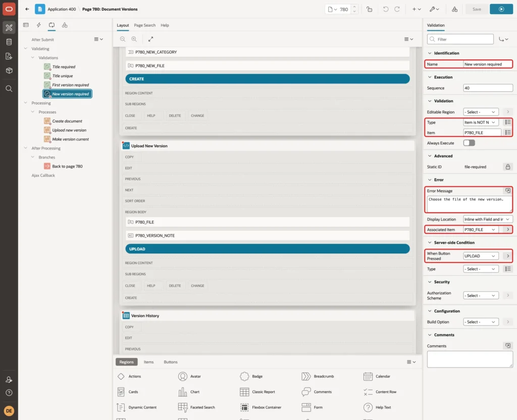The width and height of the screenshot is (517, 420).
Task: Open Item picker list icon
Action: coord(508,133)
